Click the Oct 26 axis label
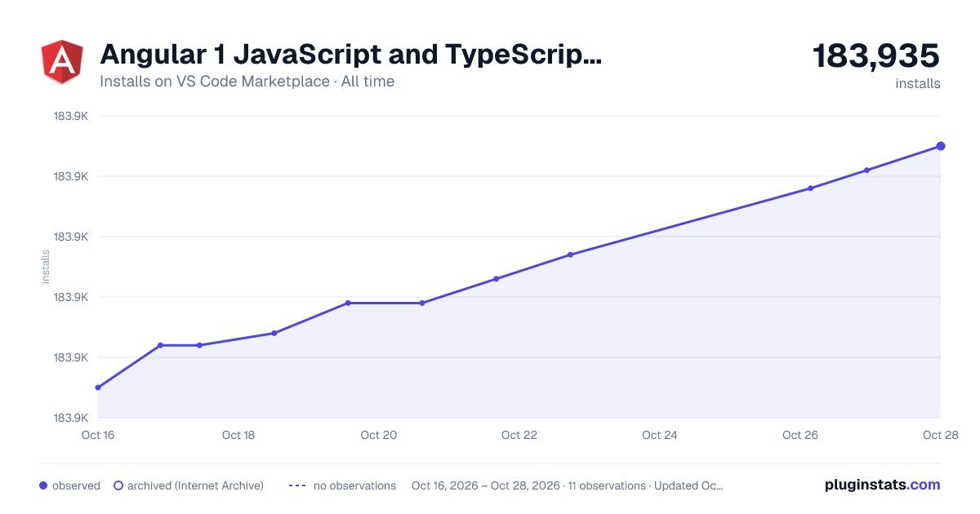The height and width of the screenshot is (514, 980). (x=800, y=435)
